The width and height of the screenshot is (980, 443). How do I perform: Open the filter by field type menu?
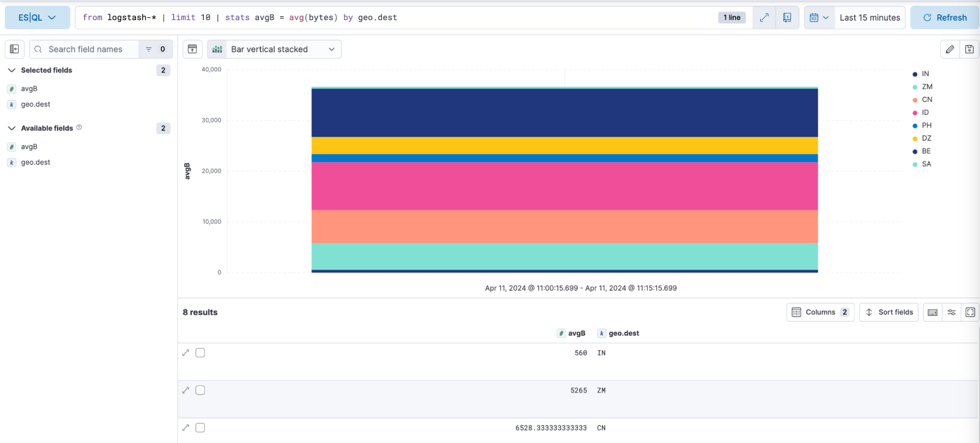coord(149,49)
